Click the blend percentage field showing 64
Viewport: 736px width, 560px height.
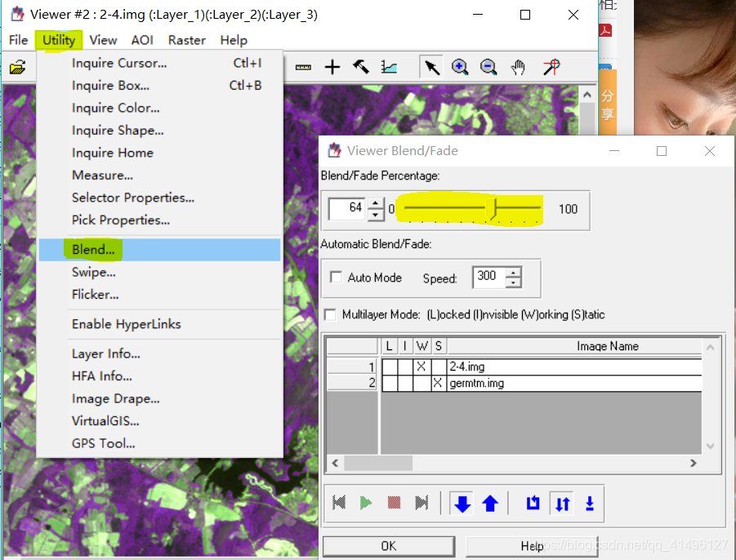pos(347,209)
